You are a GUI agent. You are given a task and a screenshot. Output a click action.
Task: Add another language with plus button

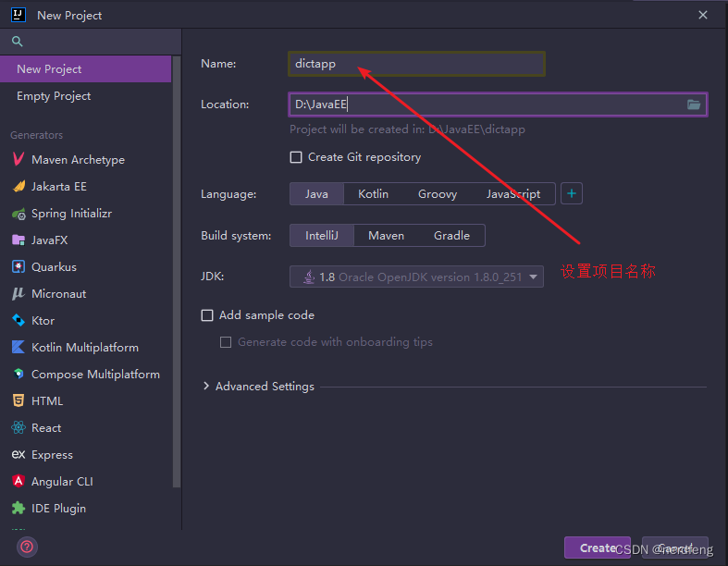point(572,193)
